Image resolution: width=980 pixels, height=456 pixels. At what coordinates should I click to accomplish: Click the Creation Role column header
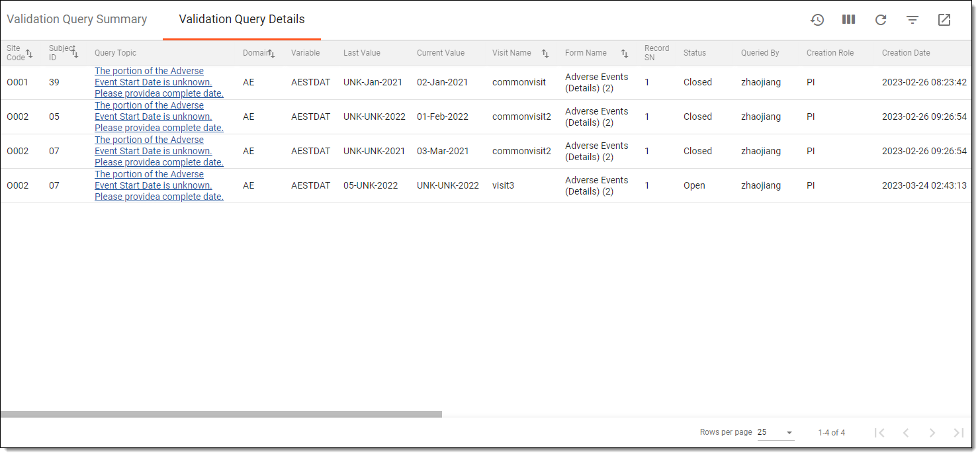[830, 53]
